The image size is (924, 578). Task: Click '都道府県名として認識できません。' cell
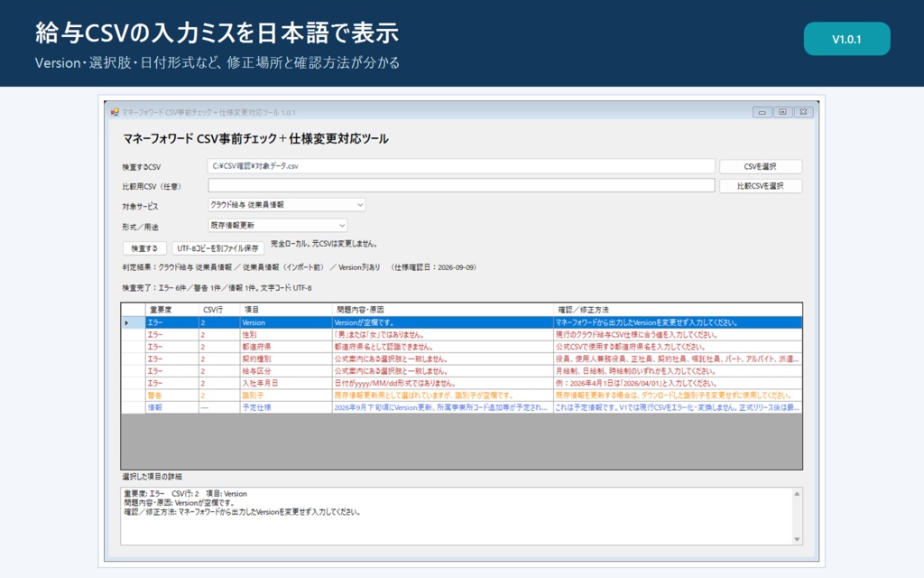pos(442,347)
